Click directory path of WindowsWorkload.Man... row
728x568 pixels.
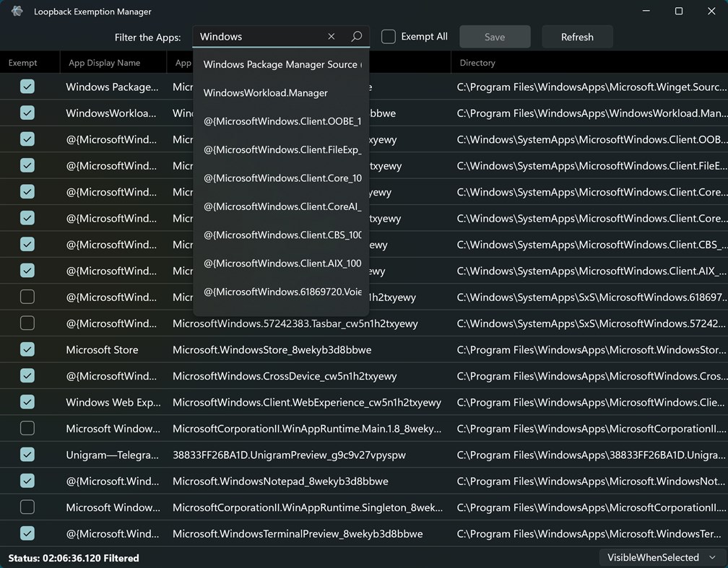coord(591,113)
